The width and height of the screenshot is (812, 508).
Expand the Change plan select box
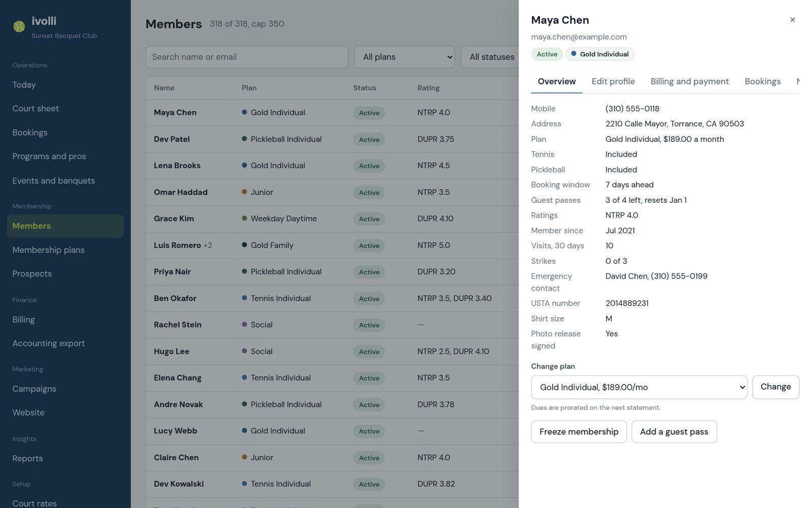click(x=639, y=387)
